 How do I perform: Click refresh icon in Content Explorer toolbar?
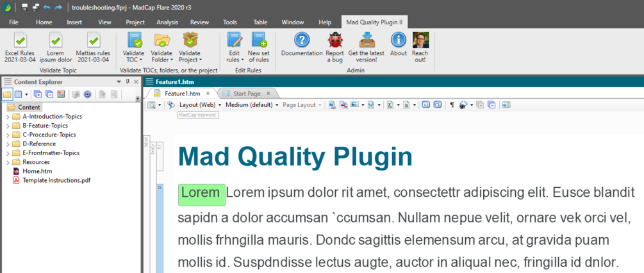click(x=88, y=94)
